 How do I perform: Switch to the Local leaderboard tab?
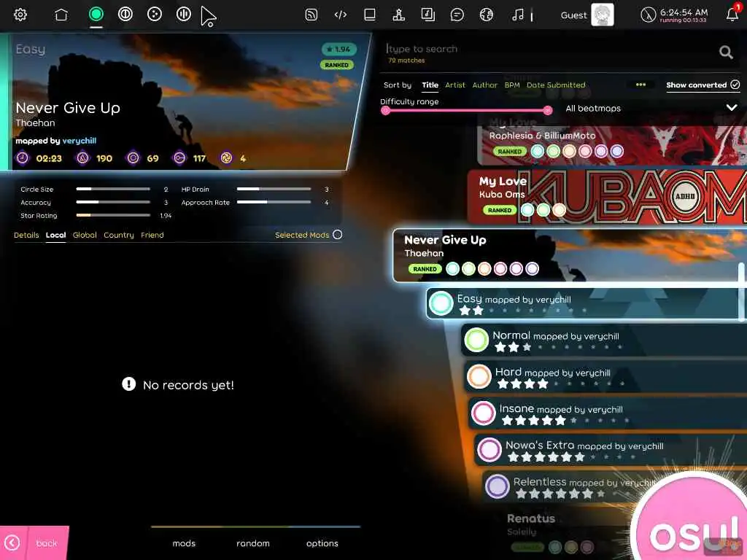tap(55, 236)
